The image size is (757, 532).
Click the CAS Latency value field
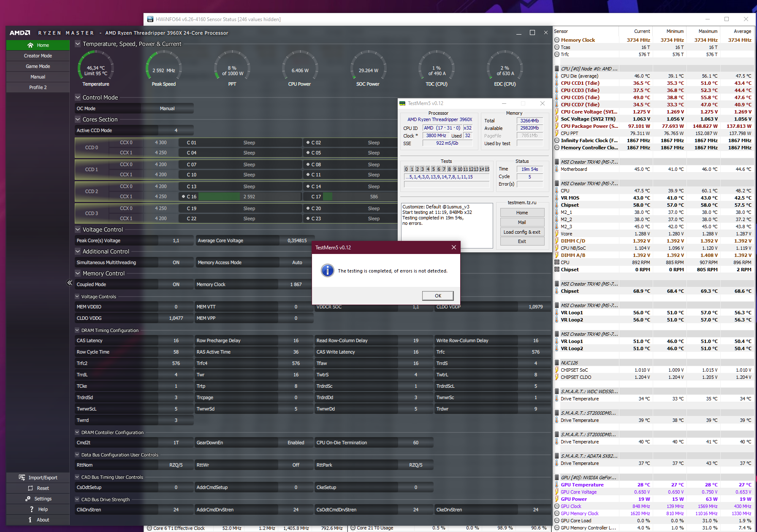(x=176, y=340)
